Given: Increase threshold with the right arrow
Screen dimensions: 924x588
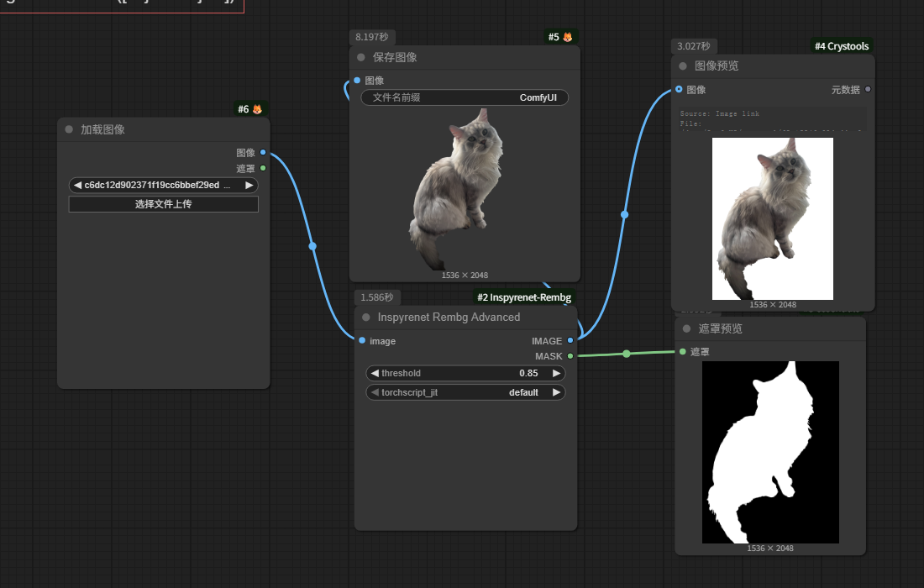Looking at the screenshot, I should click(x=556, y=373).
